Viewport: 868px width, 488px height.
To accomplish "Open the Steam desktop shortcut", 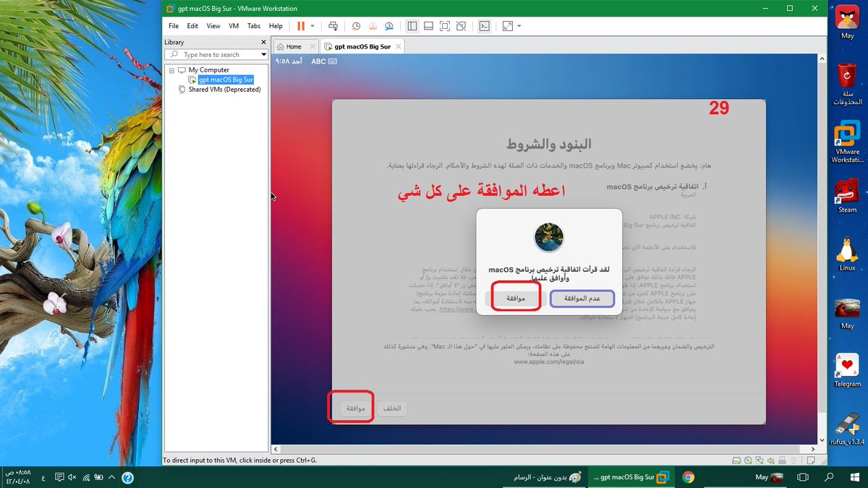I will (847, 195).
